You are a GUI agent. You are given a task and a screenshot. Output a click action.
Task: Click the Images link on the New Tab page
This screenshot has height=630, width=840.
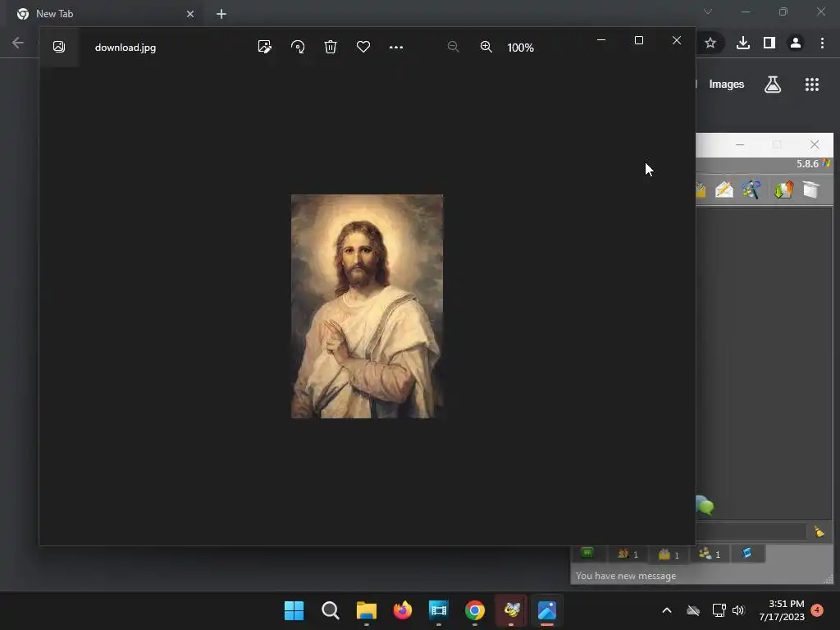[727, 84]
